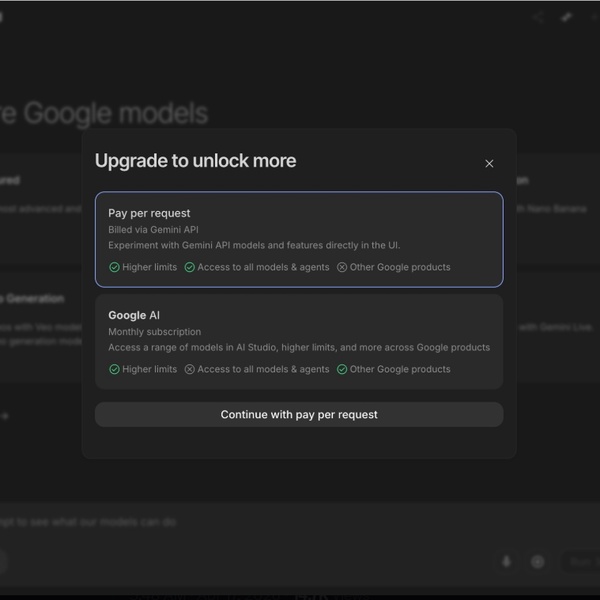Screen dimensions: 600x600
Task: Click 'Access a range of models in AI Studio' description
Action: pyautogui.click(x=299, y=347)
